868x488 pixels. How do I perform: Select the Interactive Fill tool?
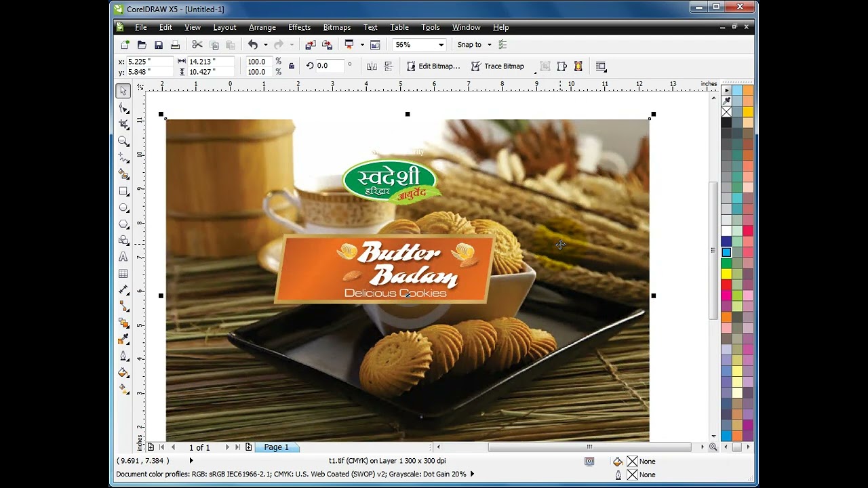[123, 390]
